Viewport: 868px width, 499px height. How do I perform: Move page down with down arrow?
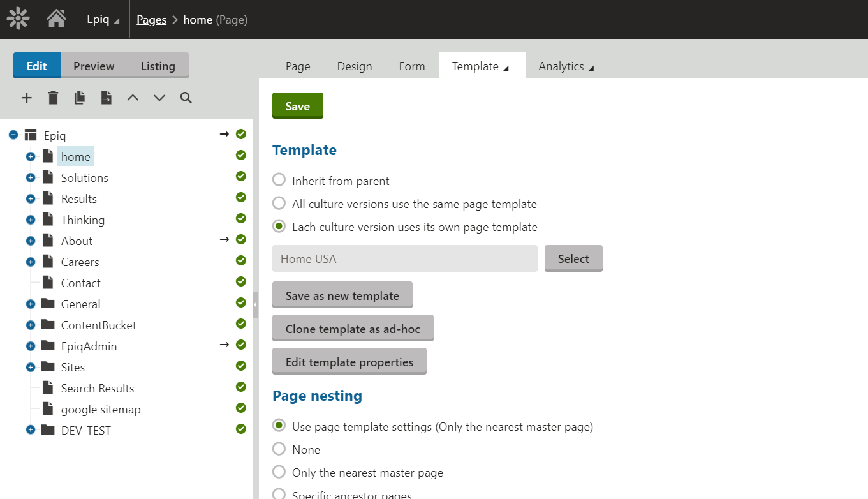point(159,98)
